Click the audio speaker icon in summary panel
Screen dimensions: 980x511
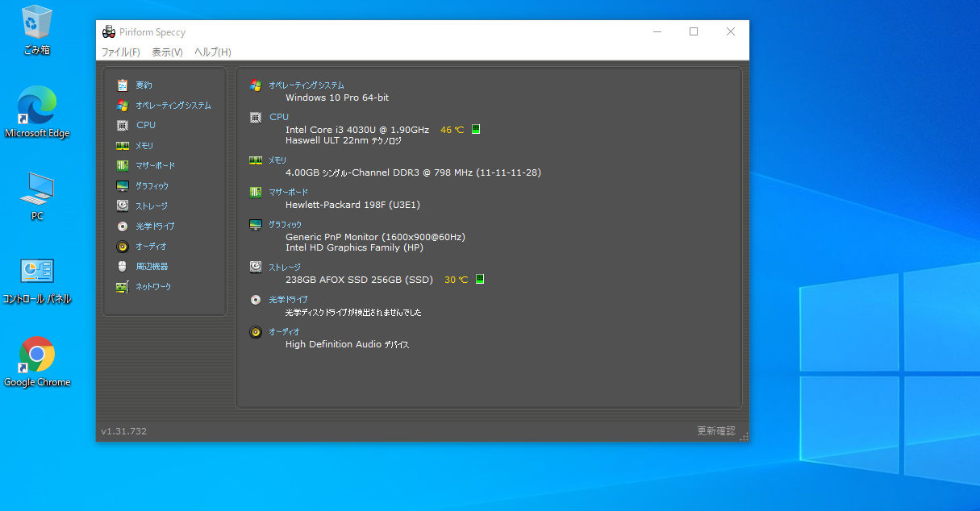[x=256, y=331]
